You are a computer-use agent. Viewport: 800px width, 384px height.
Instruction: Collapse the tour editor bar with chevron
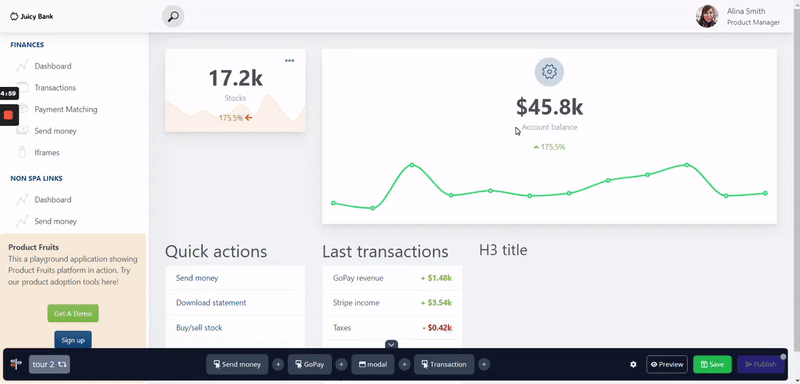(391, 344)
